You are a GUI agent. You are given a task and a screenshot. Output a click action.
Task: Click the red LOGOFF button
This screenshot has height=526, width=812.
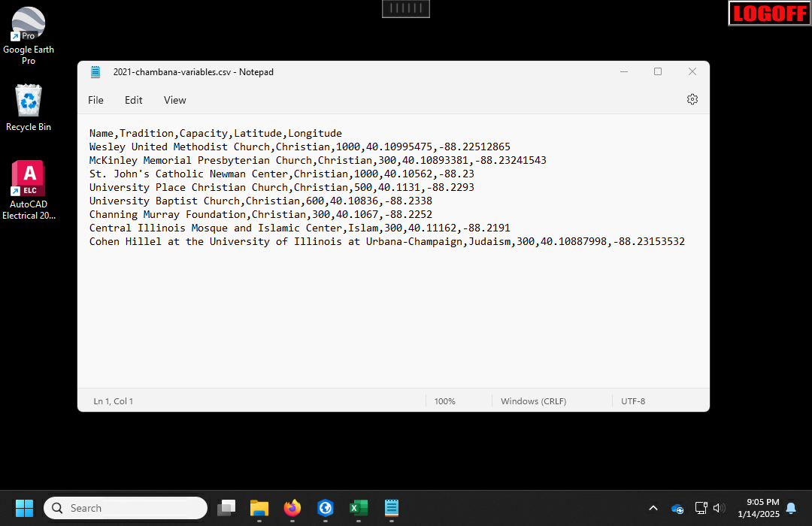click(769, 14)
